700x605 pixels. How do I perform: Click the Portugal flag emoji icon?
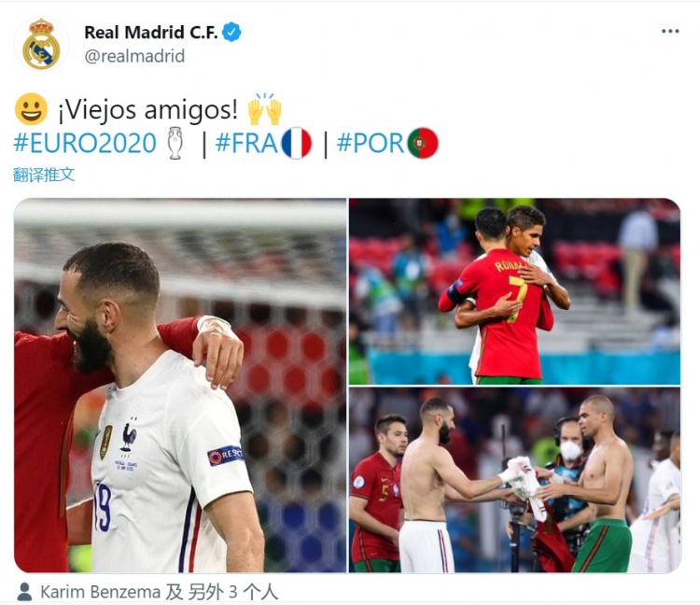pos(422,144)
